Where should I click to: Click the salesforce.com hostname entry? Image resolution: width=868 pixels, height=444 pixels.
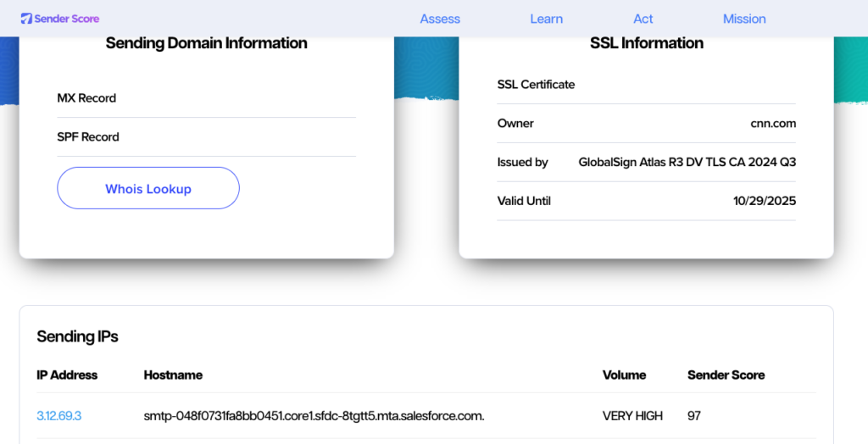pos(314,416)
